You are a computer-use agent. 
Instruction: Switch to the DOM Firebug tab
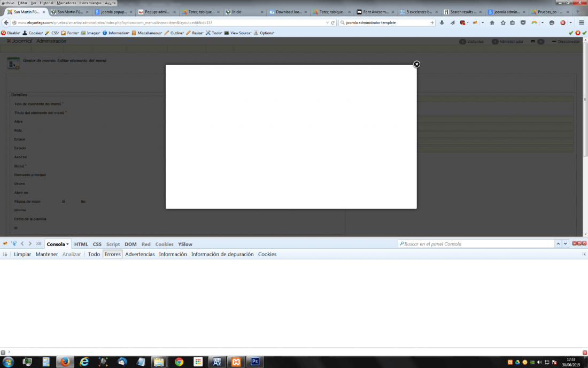pos(130,244)
